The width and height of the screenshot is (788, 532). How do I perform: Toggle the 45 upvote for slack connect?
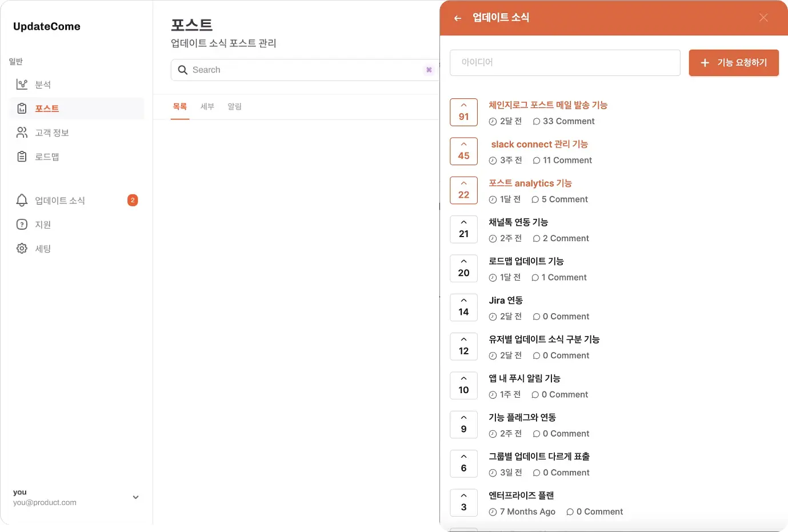(464, 151)
